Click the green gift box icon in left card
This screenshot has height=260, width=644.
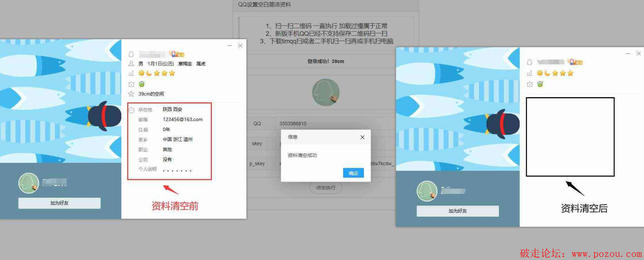pyautogui.click(x=142, y=84)
